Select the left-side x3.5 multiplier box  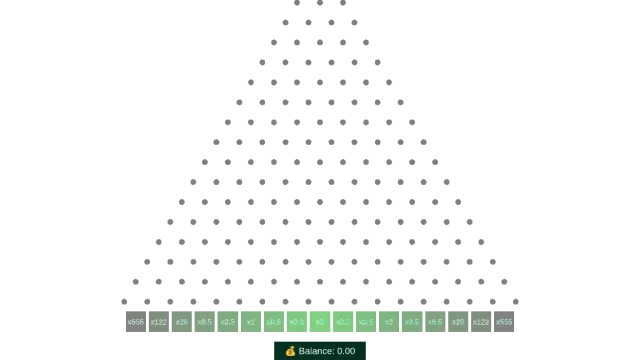pyautogui.click(x=228, y=322)
